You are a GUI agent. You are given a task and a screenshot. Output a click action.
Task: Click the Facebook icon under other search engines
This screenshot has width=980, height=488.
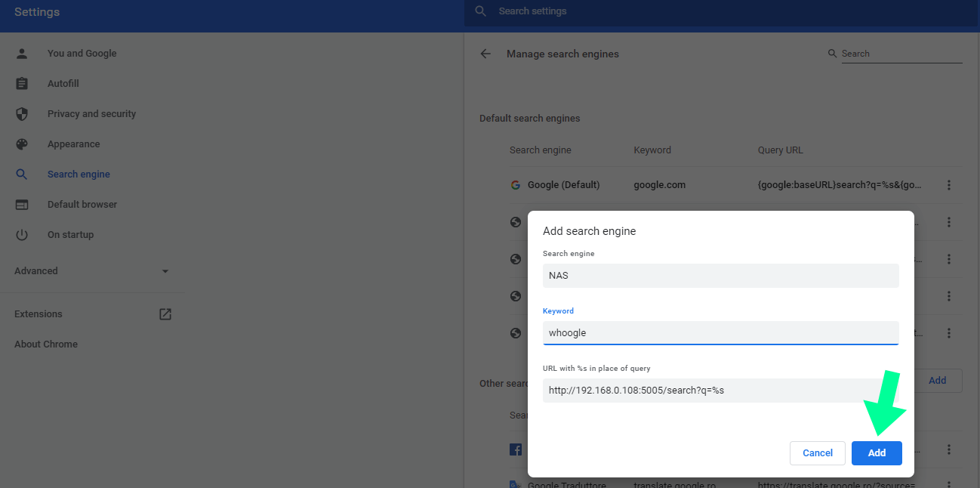[x=515, y=449]
